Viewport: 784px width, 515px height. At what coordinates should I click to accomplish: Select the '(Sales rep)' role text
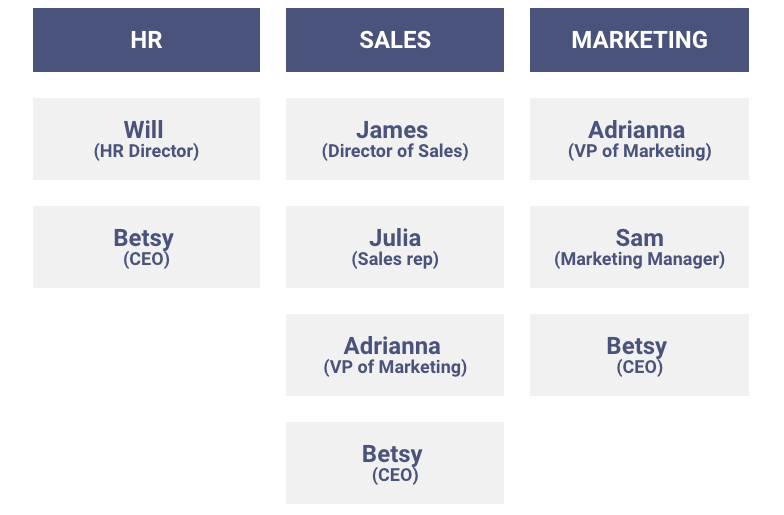(395, 259)
